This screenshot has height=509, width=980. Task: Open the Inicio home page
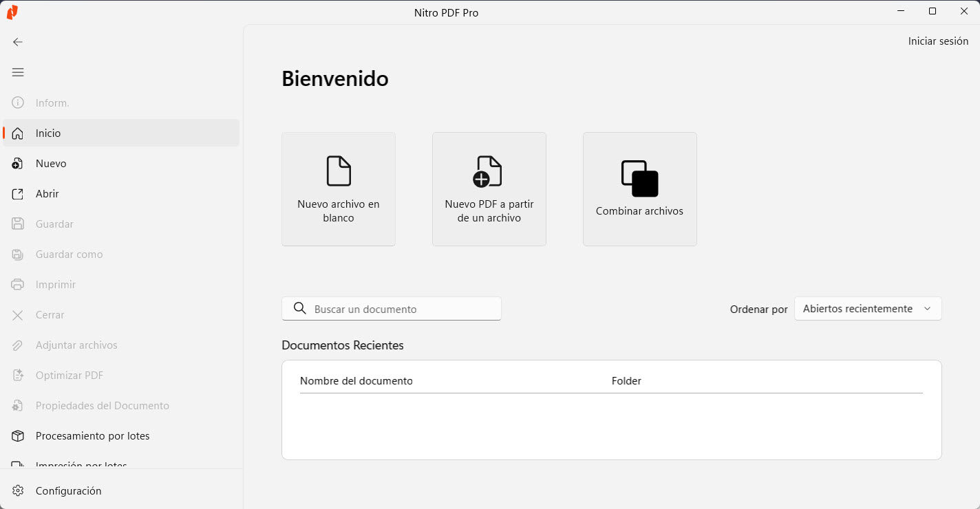pos(121,133)
